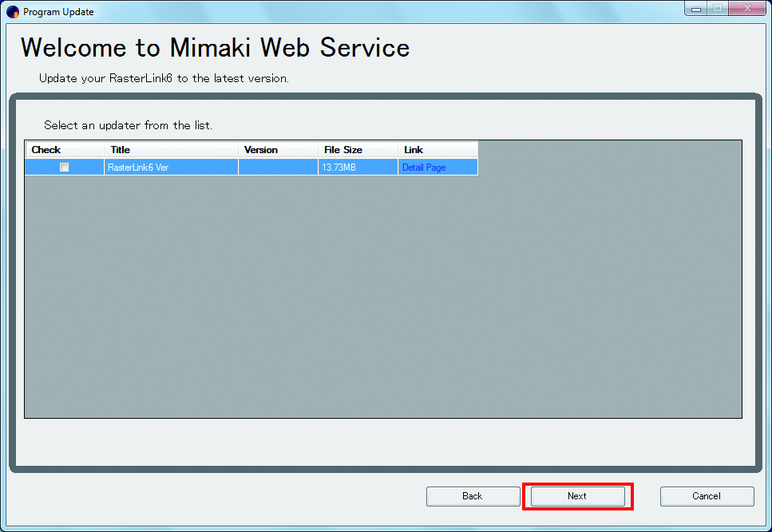Viewport: 772px width, 532px height.
Task: Cancel the program update wizard
Action: 707,496
